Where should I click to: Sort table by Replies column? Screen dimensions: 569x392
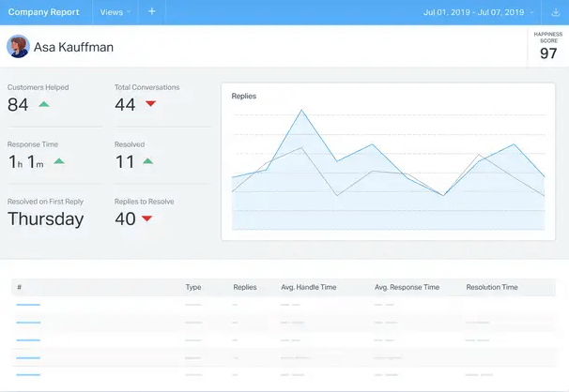[x=245, y=287]
